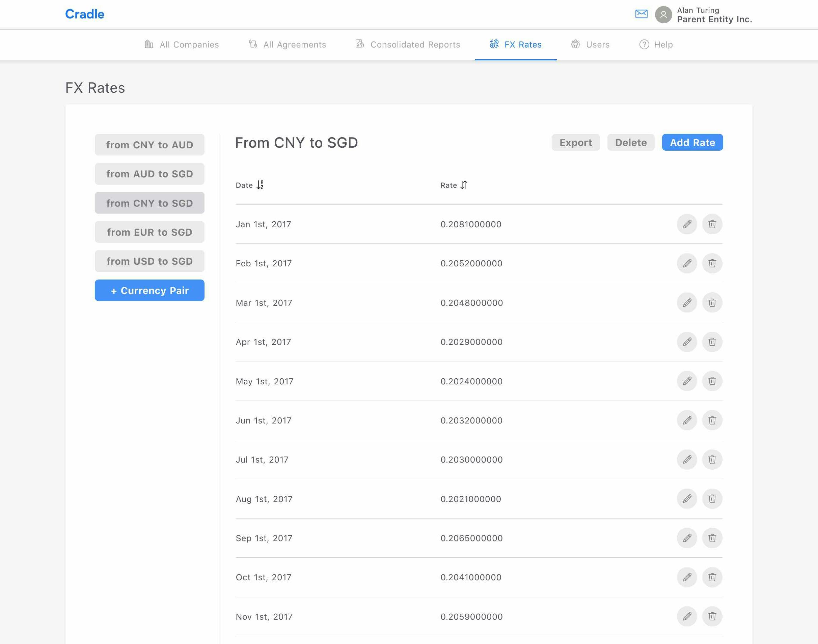Navigate to the Users section
The width and height of the screenshot is (818, 644).
point(597,45)
